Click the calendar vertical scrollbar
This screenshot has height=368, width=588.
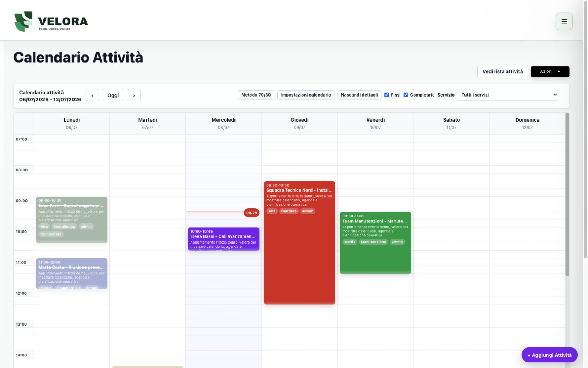pyautogui.click(x=567, y=194)
